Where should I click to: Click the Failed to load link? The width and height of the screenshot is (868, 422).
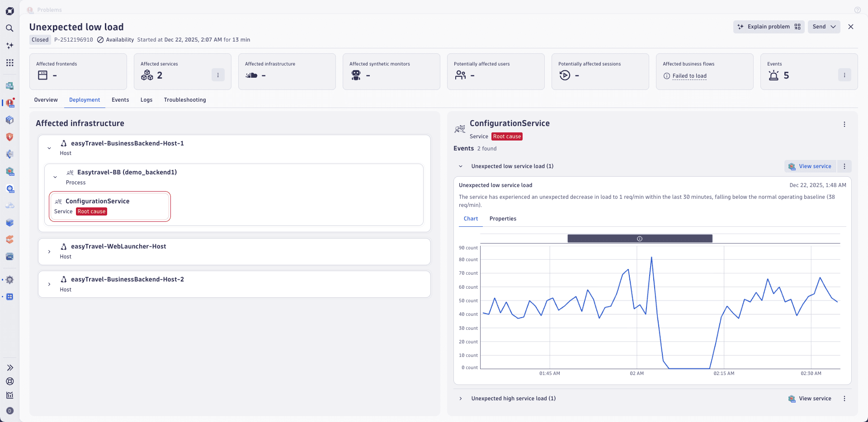coord(689,76)
